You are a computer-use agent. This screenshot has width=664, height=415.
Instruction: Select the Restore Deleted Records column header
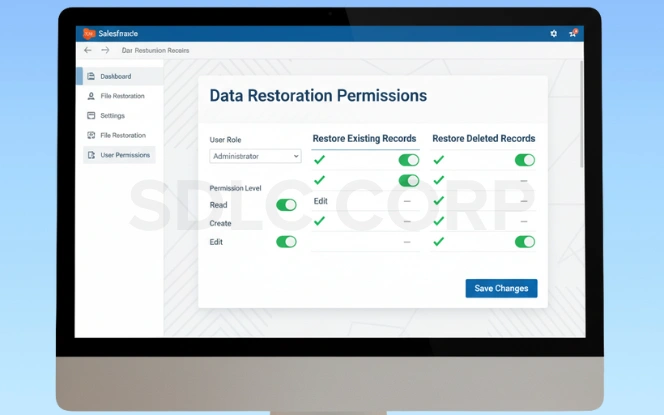(484, 138)
